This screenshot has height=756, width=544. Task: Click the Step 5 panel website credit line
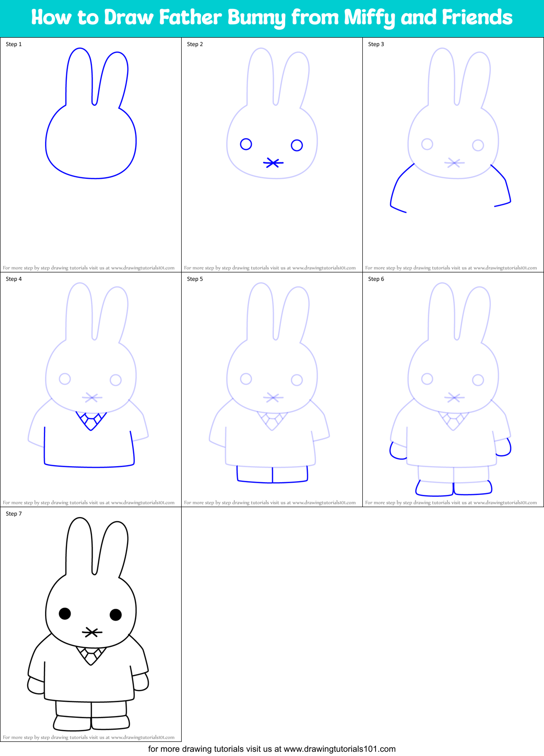270,502
